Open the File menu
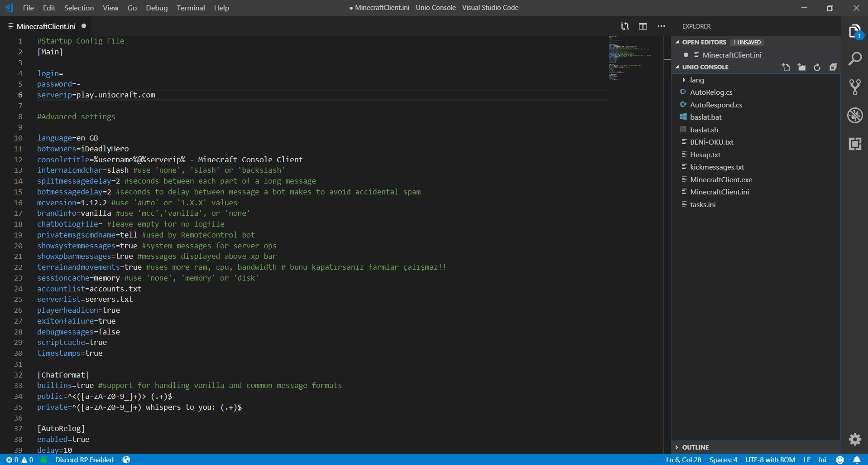This screenshot has width=868, height=465. 28,8
